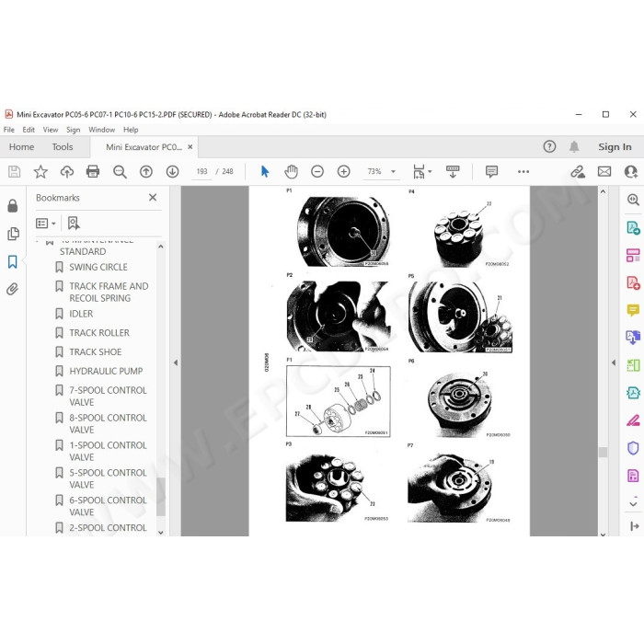Open bookmarks options menu dropdown

[x=46, y=223]
